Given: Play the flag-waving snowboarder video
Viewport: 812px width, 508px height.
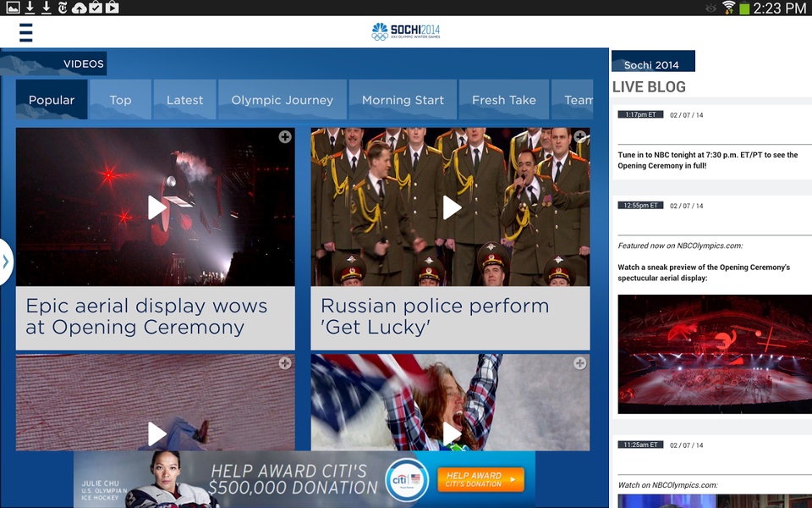Looking at the screenshot, I should pos(452,433).
